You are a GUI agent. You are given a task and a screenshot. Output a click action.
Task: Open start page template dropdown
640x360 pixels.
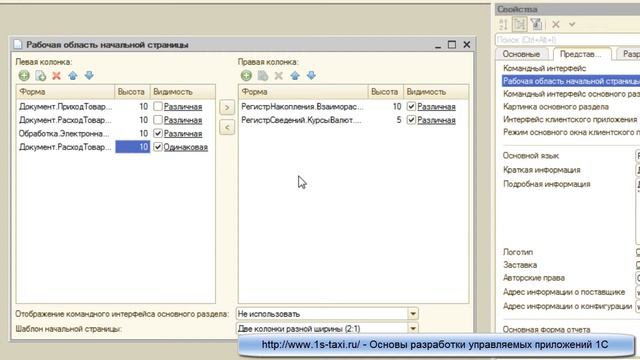tap(413, 328)
